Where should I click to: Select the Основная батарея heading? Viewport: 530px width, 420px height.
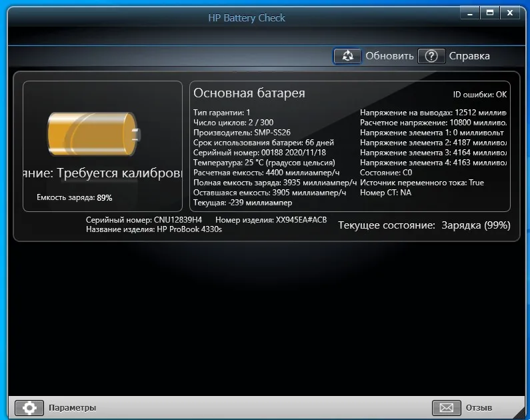coord(249,93)
